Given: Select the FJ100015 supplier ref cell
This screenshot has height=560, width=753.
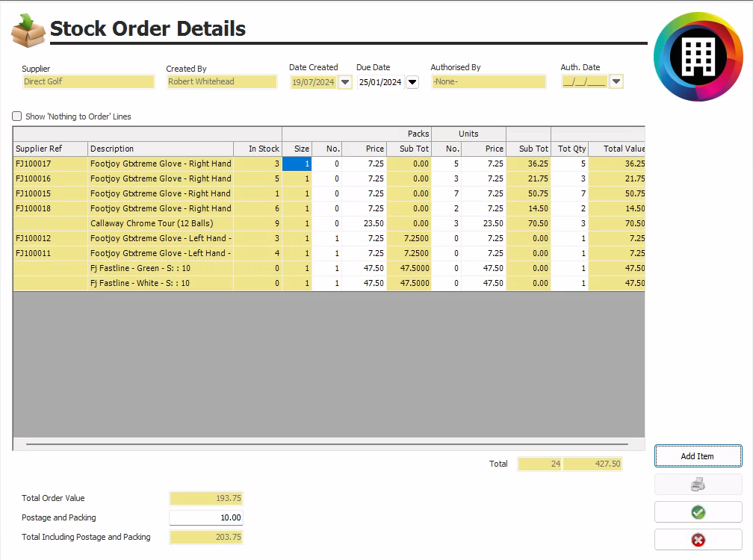Looking at the screenshot, I should pos(50,193).
